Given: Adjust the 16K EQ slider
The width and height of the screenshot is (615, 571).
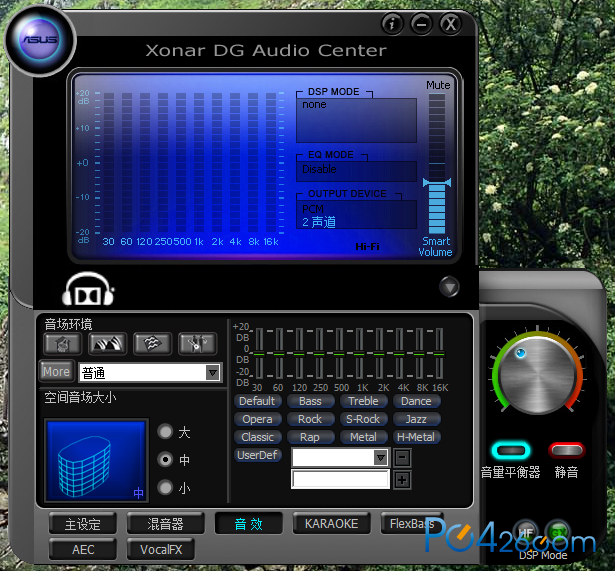Looking at the screenshot, I should click(x=439, y=354).
